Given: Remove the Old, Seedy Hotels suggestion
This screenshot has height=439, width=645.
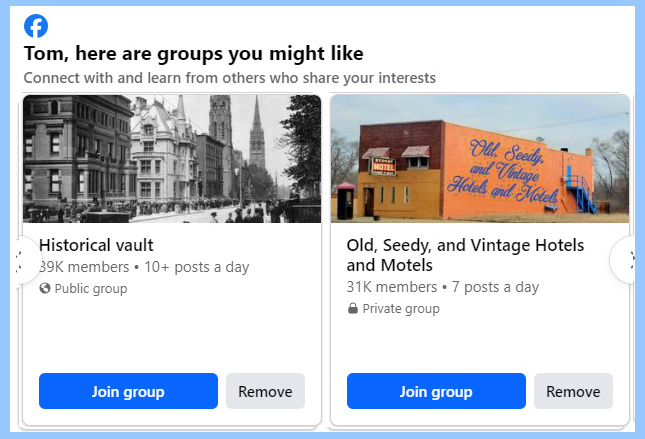Looking at the screenshot, I should click(573, 391).
